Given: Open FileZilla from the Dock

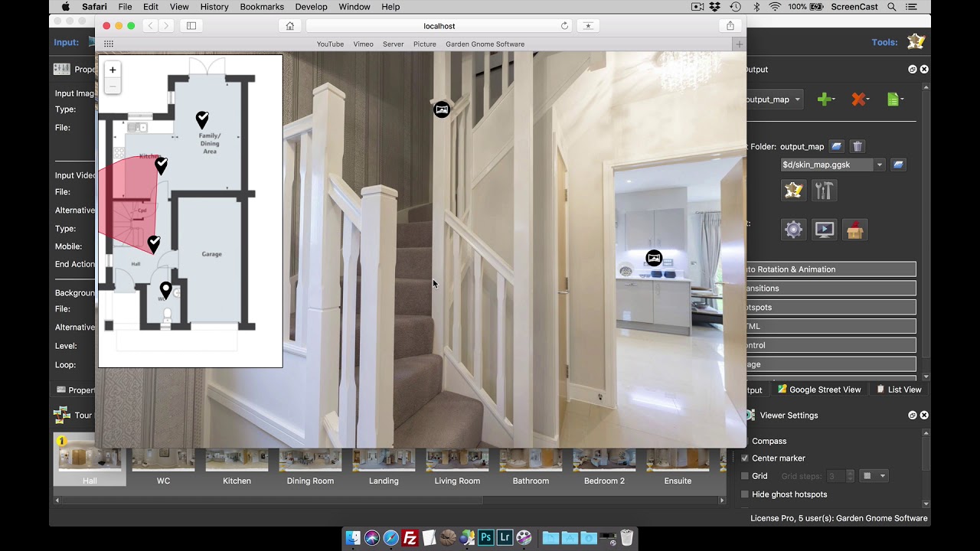Looking at the screenshot, I should [410, 538].
